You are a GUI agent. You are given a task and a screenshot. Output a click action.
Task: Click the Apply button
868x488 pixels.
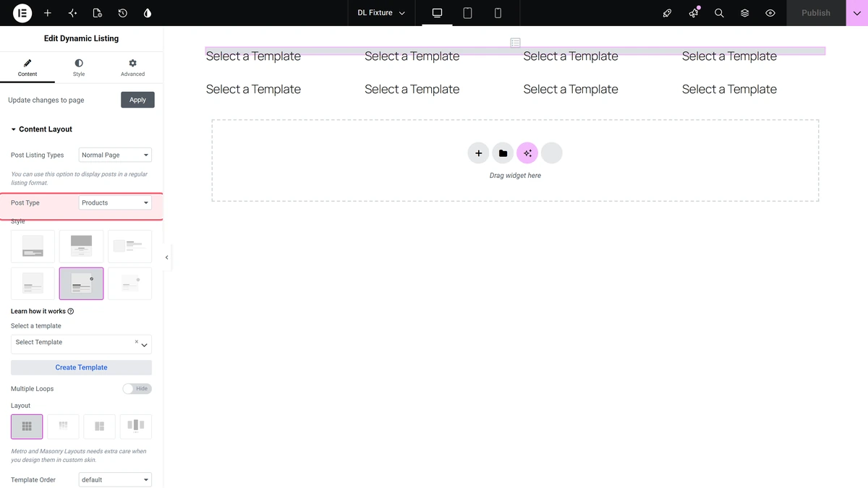coord(137,100)
